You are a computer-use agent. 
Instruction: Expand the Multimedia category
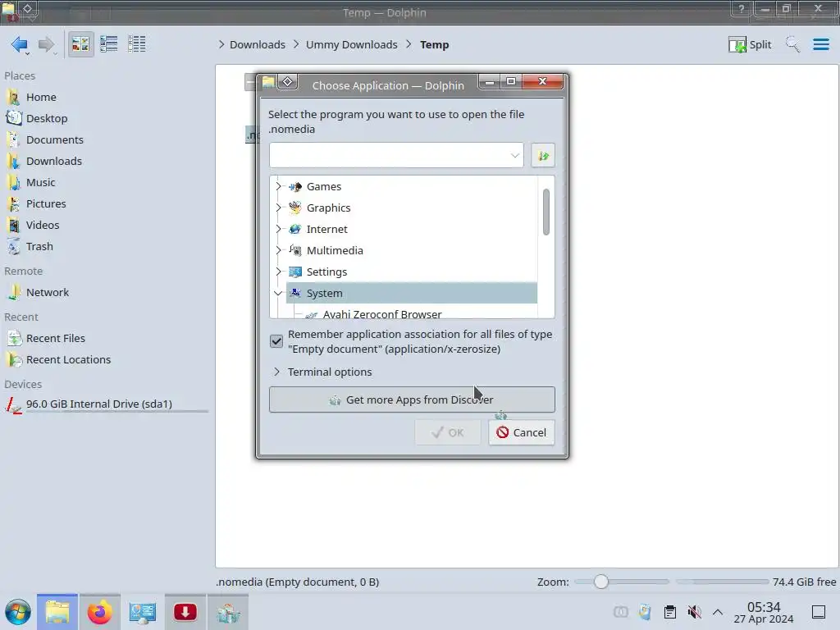278,250
